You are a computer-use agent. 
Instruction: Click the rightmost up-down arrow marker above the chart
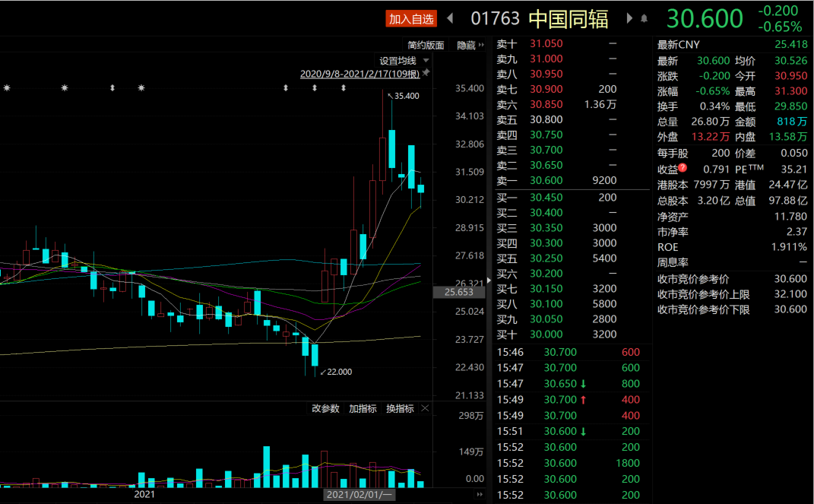[343, 87]
